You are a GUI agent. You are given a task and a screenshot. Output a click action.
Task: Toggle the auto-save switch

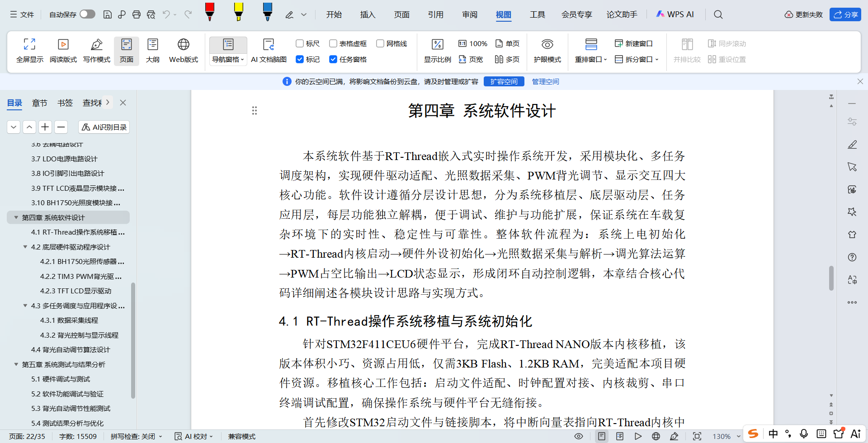point(87,14)
